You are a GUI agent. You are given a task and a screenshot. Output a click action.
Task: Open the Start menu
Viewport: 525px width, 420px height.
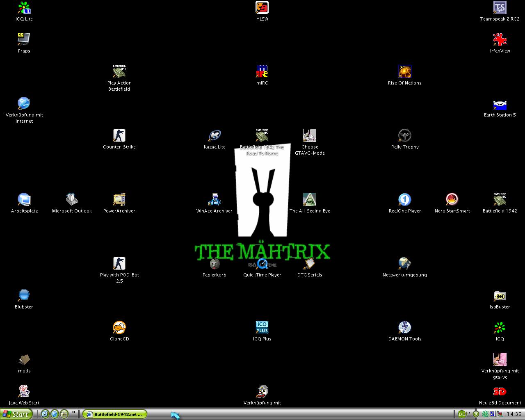[x=16, y=414]
